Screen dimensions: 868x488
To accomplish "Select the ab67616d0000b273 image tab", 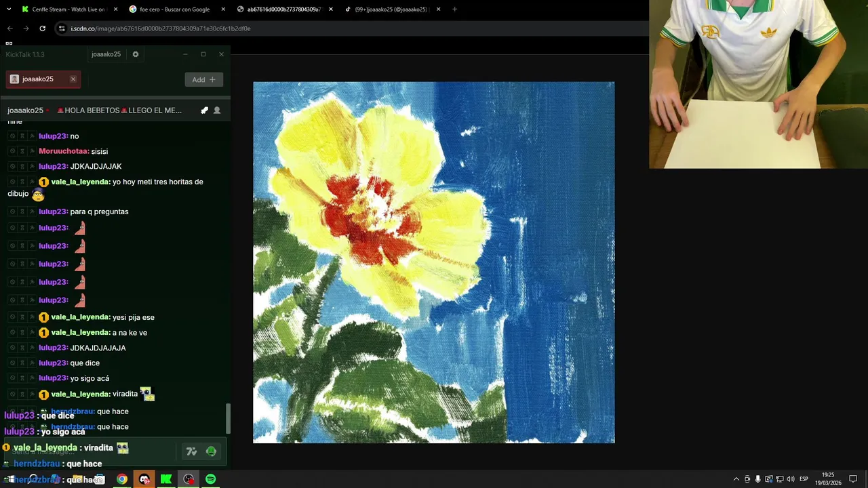I will [283, 9].
